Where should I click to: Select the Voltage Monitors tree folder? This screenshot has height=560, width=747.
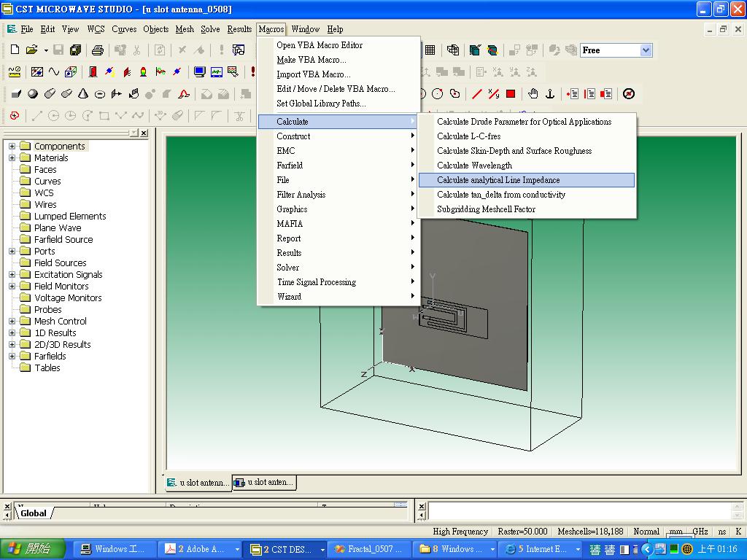click(x=68, y=297)
